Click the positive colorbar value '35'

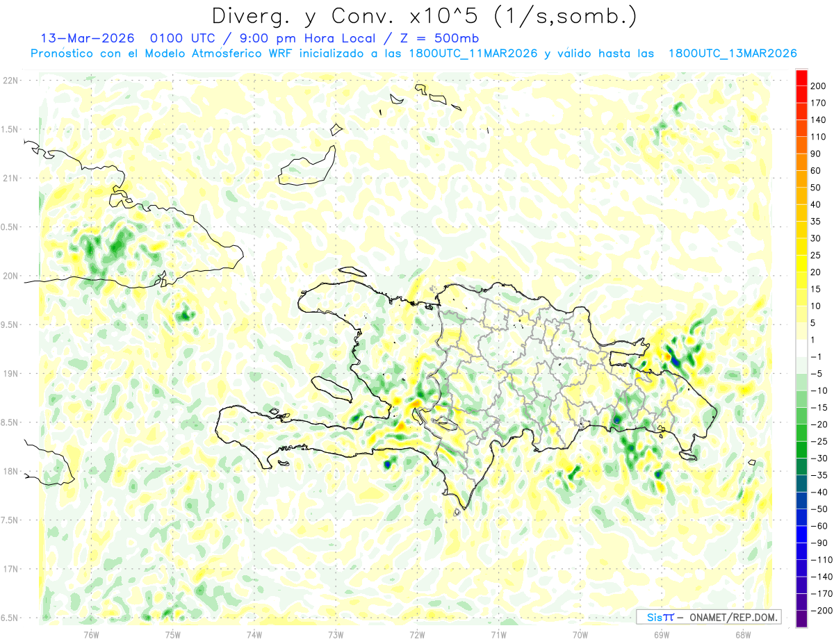tap(816, 222)
